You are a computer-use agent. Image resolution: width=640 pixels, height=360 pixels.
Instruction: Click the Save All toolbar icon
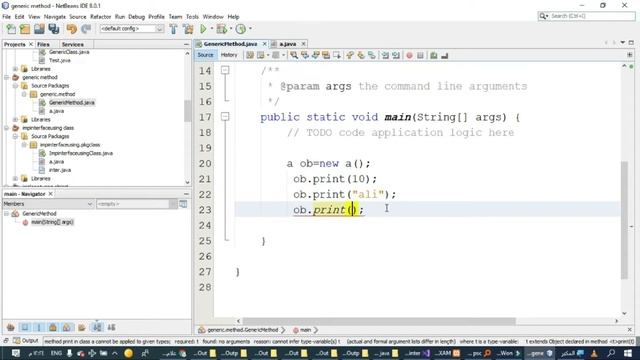(x=53, y=29)
